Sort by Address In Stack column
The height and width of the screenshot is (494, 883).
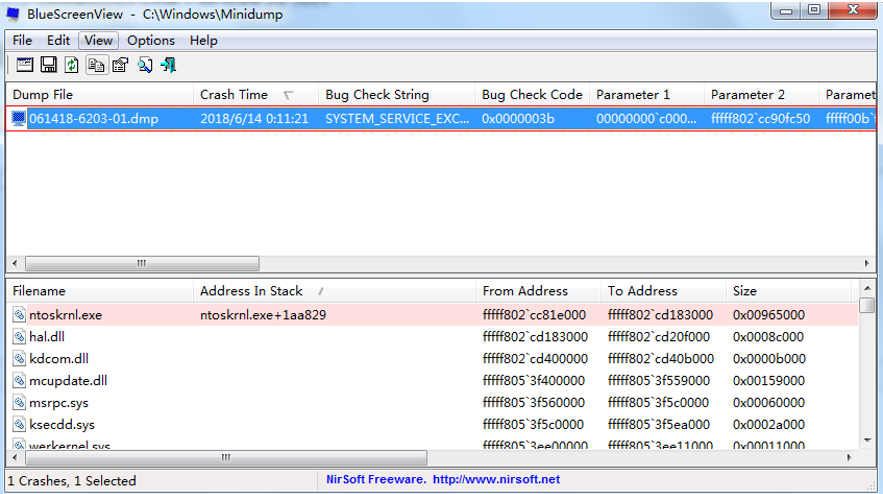(x=251, y=291)
